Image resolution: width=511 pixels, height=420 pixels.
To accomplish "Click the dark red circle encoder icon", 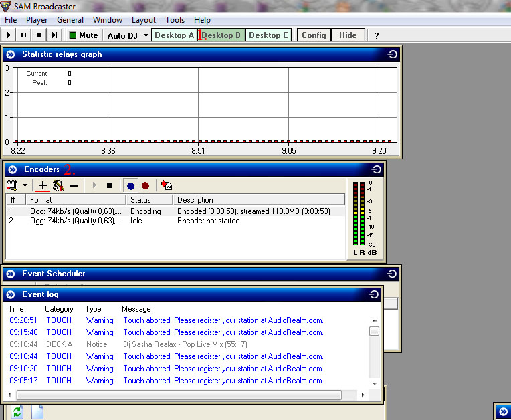I will (145, 185).
